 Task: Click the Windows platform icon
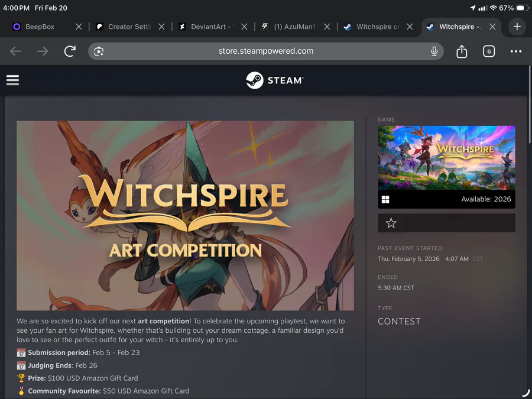pos(385,200)
